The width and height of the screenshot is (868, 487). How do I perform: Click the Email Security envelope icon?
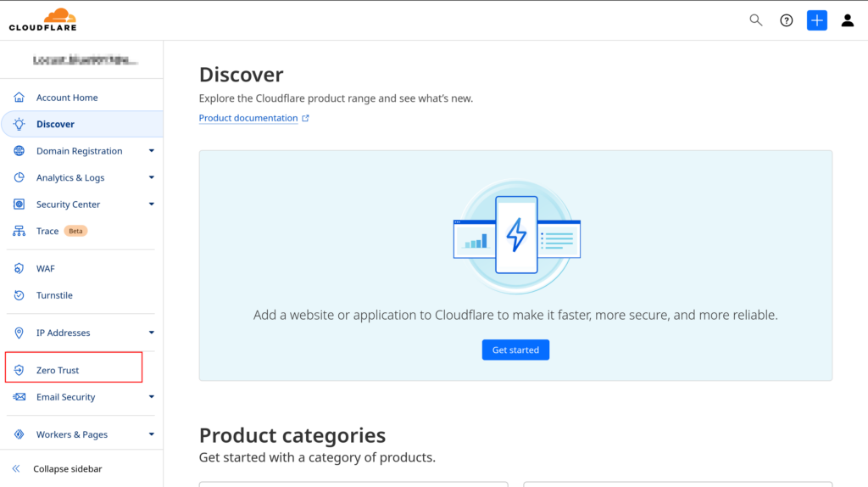click(19, 397)
